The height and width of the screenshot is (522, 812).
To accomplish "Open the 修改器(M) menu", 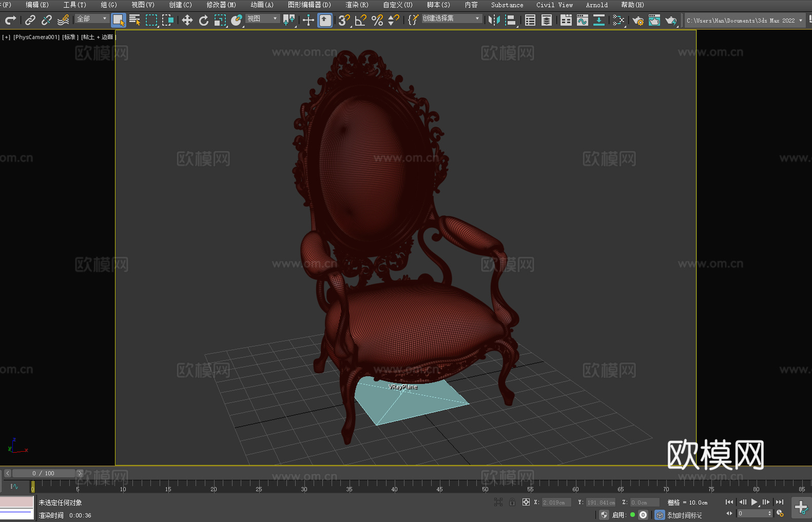I will point(221,5).
